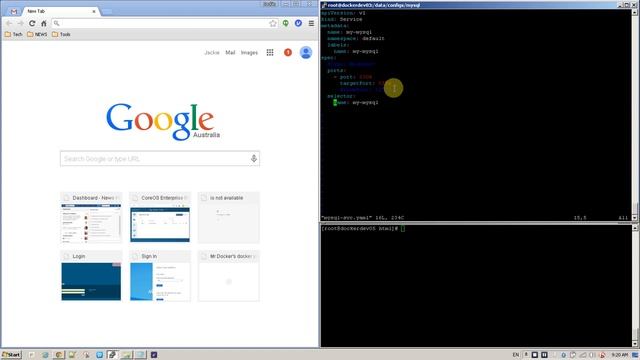Screen dimensions: 640x360
Task: Click the 9:20 AM system clock
Action: (620, 355)
